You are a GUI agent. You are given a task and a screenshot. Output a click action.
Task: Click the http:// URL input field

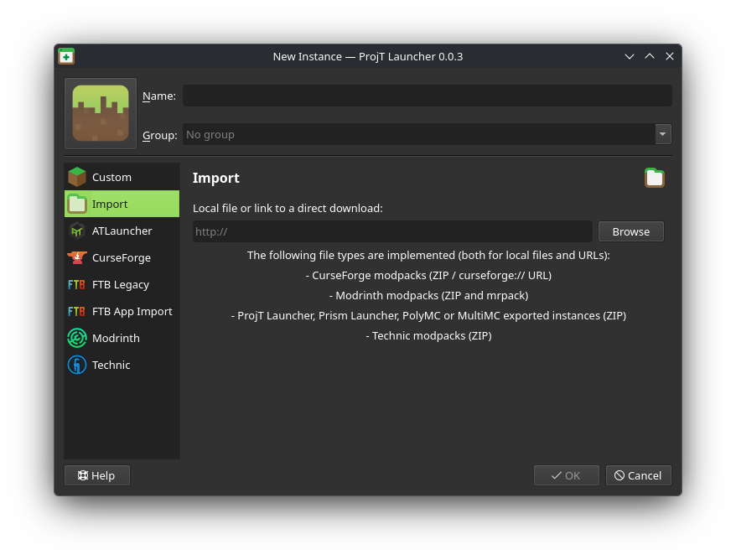point(392,231)
